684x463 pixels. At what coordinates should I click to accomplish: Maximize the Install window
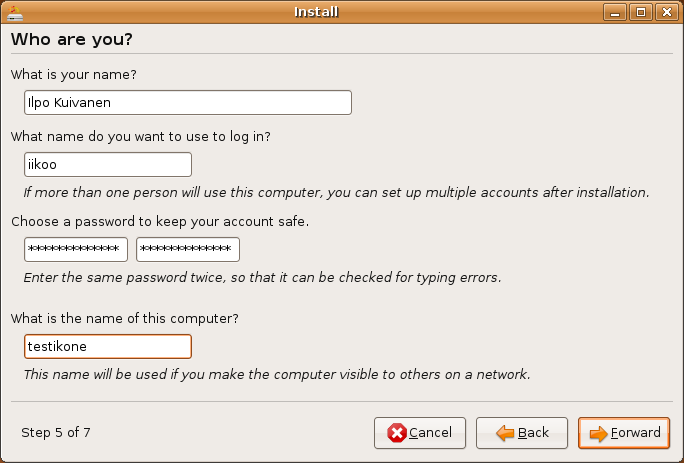pyautogui.click(x=641, y=12)
